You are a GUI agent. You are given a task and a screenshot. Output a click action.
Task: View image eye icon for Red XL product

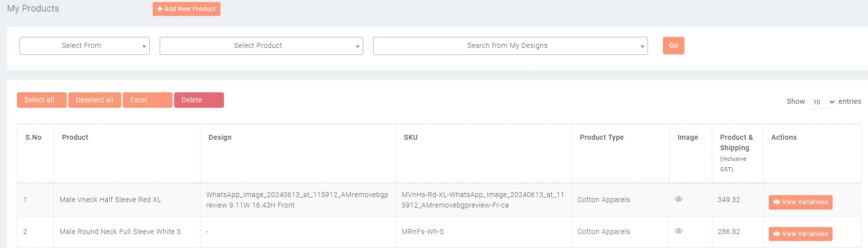pyautogui.click(x=678, y=199)
